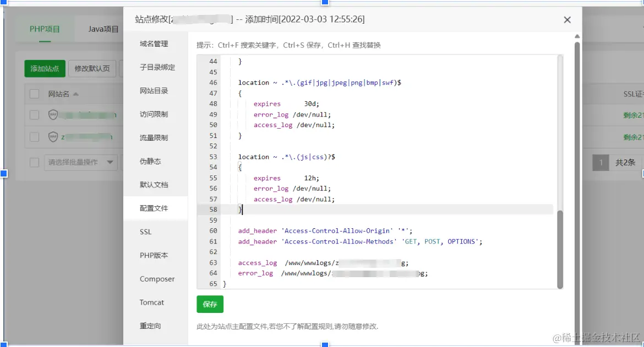Click the Access-Control-Allow-Methods header line
Image resolution: width=644 pixels, height=347 pixels.
[360, 241]
